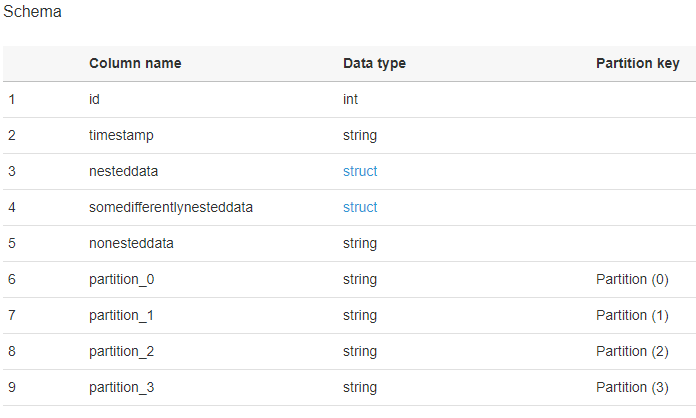The height and width of the screenshot is (418, 696).
Task: Open the struct link for somedifferentlynesteddata
Action: click(x=360, y=207)
